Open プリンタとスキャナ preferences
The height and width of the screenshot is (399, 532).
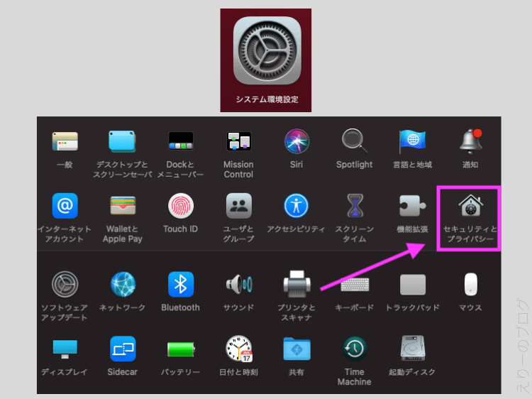[x=297, y=284]
